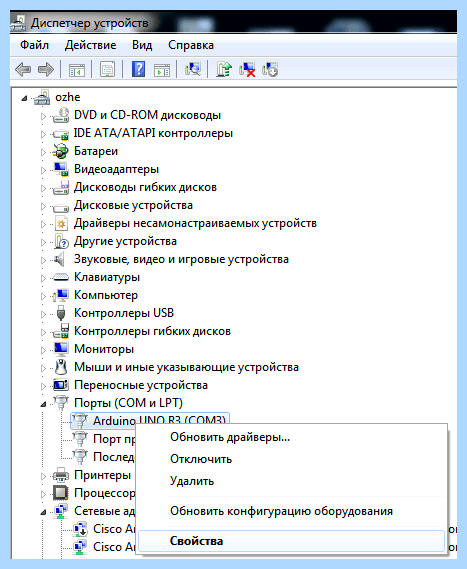
Task: Click the ozhe computer root icon
Action: tap(42, 97)
